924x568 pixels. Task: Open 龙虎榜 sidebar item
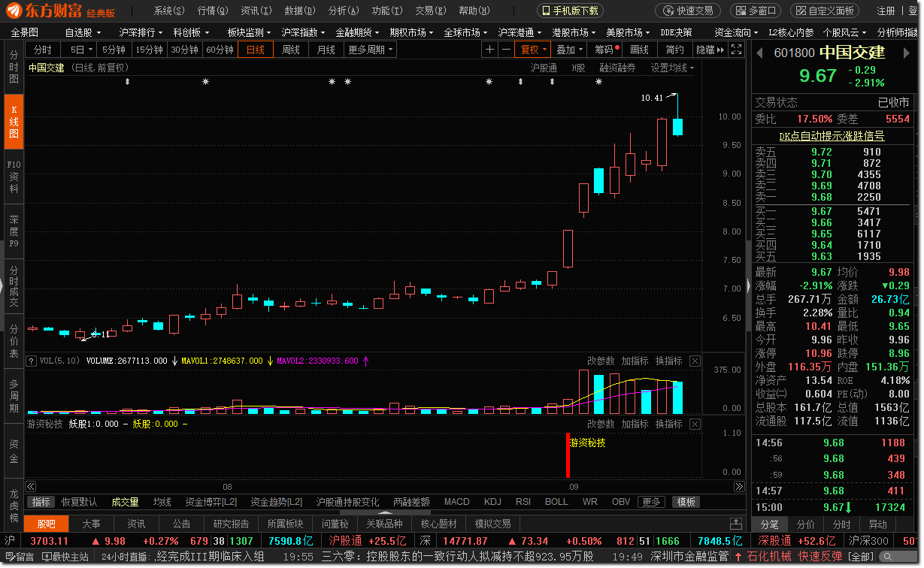point(14,505)
